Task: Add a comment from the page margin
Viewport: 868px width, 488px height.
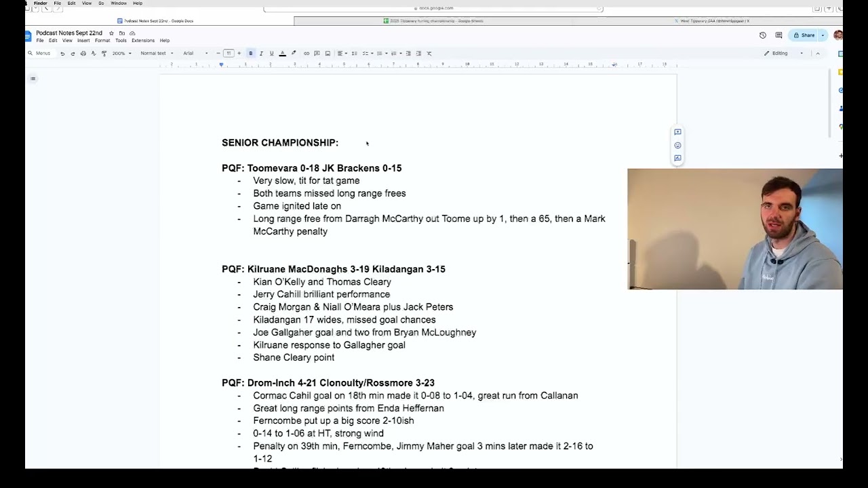Action: (677, 132)
